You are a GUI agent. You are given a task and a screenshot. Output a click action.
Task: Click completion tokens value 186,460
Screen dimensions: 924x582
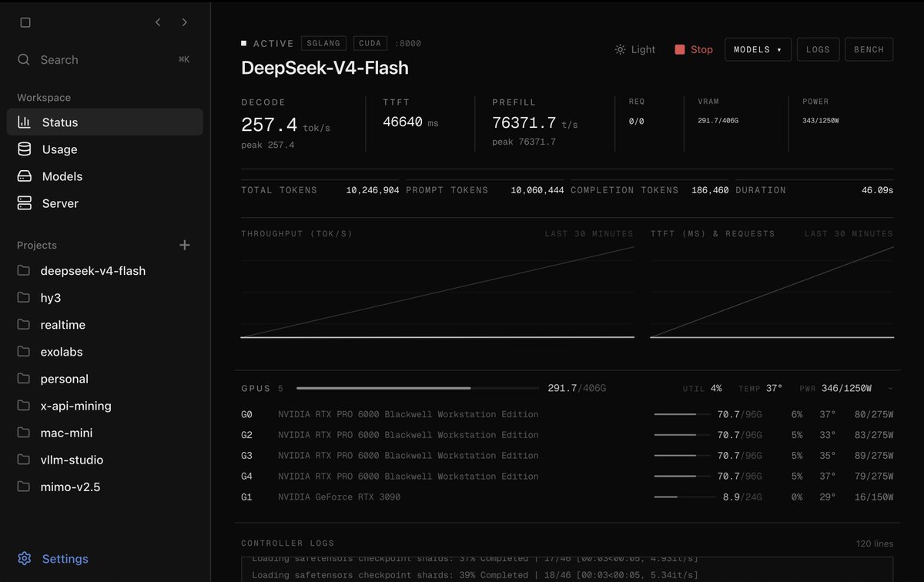pos(710,190)
